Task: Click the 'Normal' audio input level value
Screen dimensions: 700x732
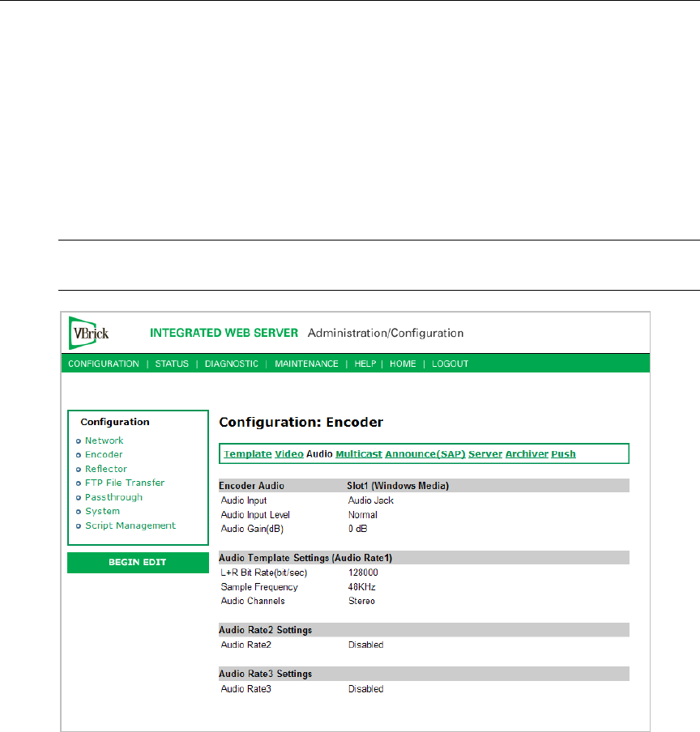Action: tap(363, 515)
